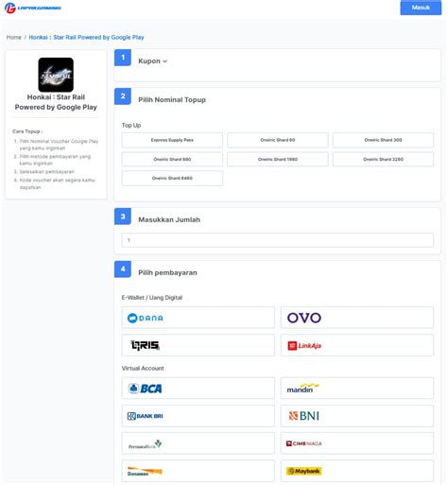The height and width of the screenshot is (485, 448).
Task: Choose PermataBank virtual account
Action: click(198, 443)
